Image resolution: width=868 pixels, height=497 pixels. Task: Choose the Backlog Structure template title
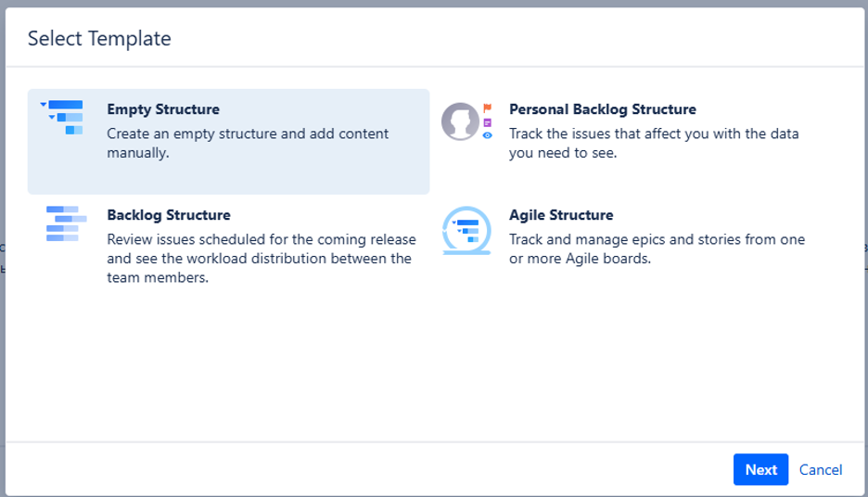169,215
